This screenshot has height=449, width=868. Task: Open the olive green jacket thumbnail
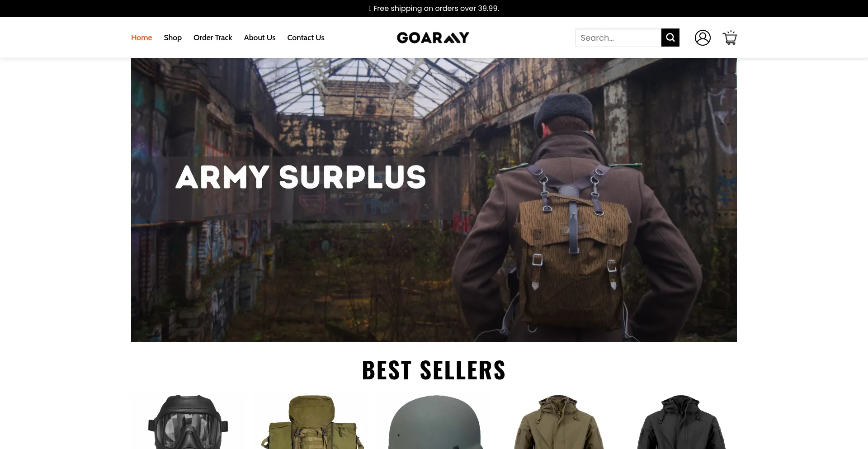(558, 422)
